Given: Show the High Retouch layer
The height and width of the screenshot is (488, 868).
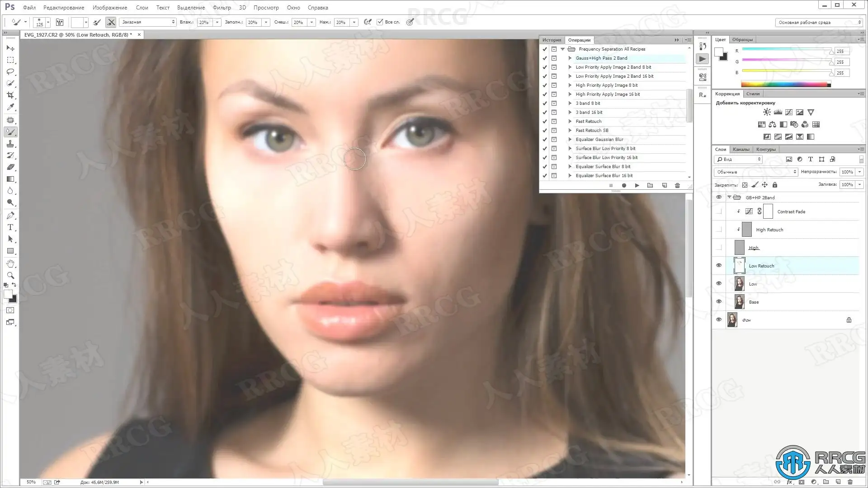Looking at the screenshot, I should pyautogui.click(x=719, y=230).
